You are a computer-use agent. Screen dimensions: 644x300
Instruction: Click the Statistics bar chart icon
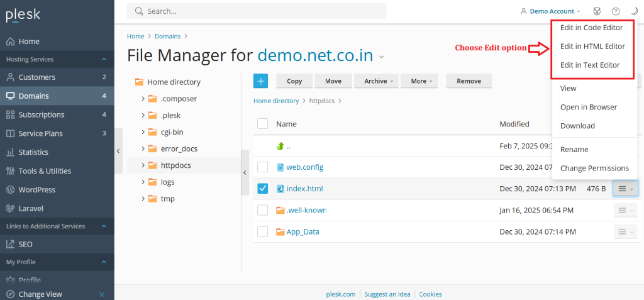pyautogui.click(x=11, y=152)
